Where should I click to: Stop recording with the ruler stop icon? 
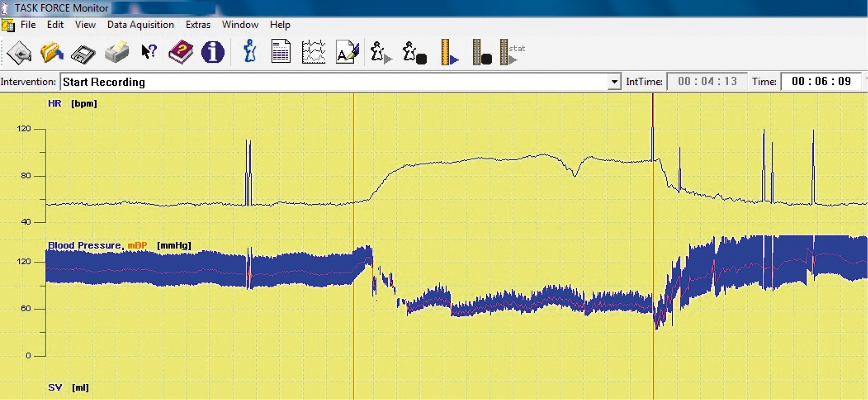pyautogui.click(x=482, y=52)
